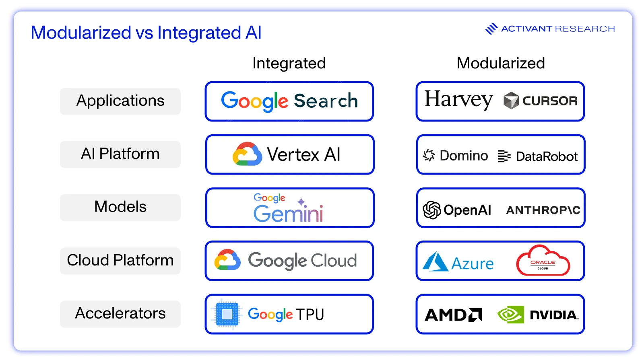Select the Applications row label
This screenshot has width=644, height=362.
pyautogui.click(x=120, y=101)
